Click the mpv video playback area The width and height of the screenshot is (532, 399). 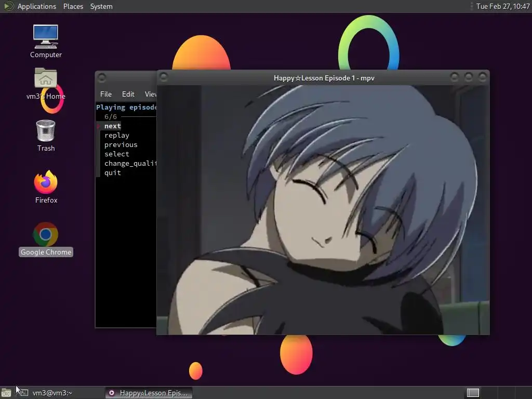(x=323, y=210)
